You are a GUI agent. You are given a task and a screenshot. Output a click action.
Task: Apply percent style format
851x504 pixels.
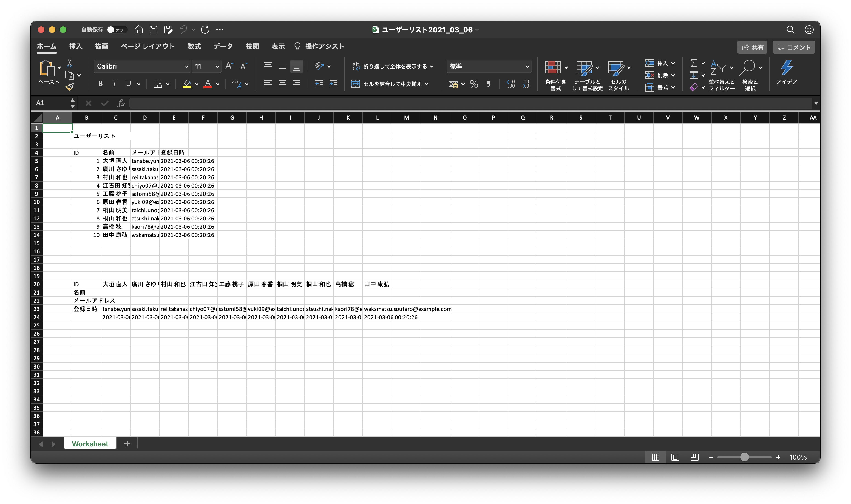pyautogui.click(x=474, y=84)
